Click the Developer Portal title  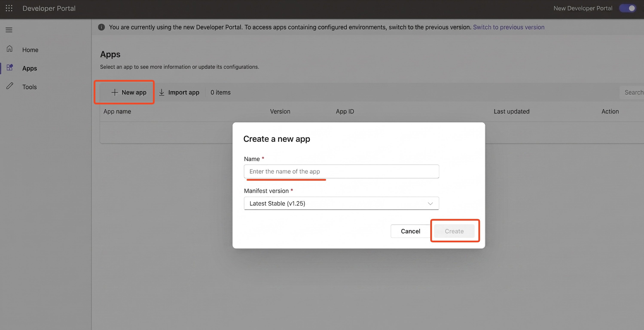tap(49, 8)
